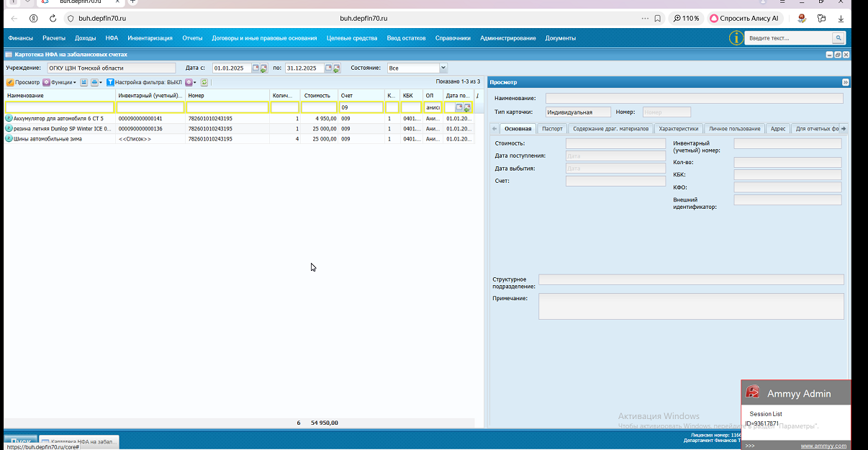Click the list view icon in toolbar
Image resolution: width=868 pixels, height=450 pixels.
click(x=84, y=82)
